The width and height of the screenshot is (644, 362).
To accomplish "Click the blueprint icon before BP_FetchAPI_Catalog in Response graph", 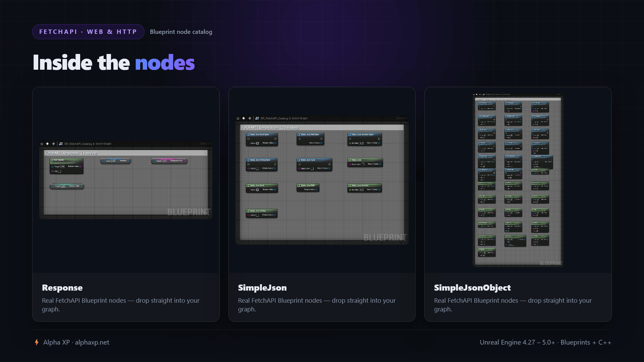I will (x=61, y=144).
